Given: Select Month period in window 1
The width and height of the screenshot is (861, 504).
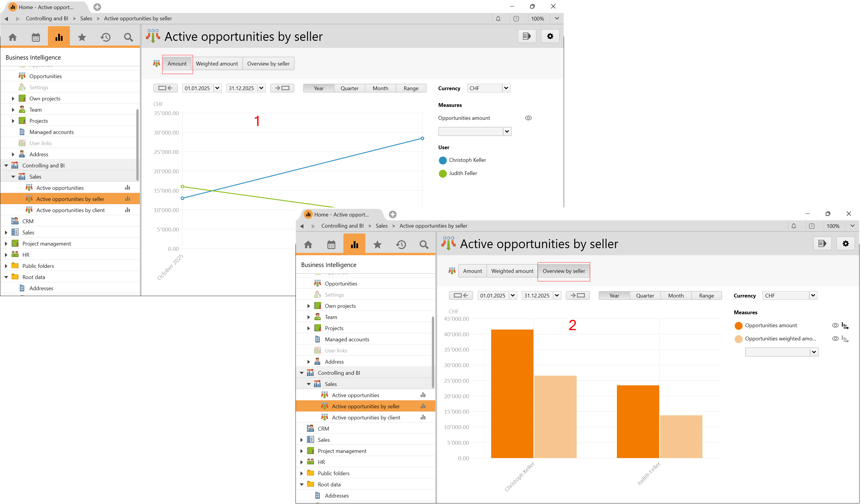Looking at the screenshot, I should tap(380, 88).
